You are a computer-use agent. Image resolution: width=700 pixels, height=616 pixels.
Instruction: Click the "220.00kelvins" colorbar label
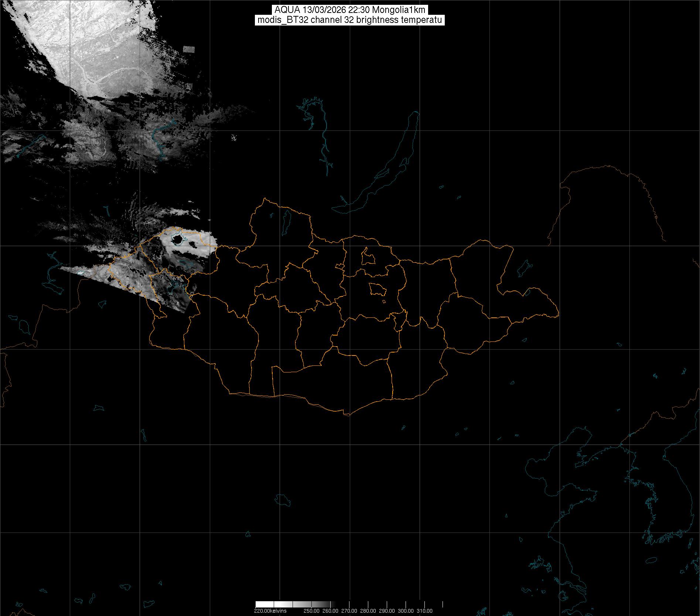click(x=270, y=611)
